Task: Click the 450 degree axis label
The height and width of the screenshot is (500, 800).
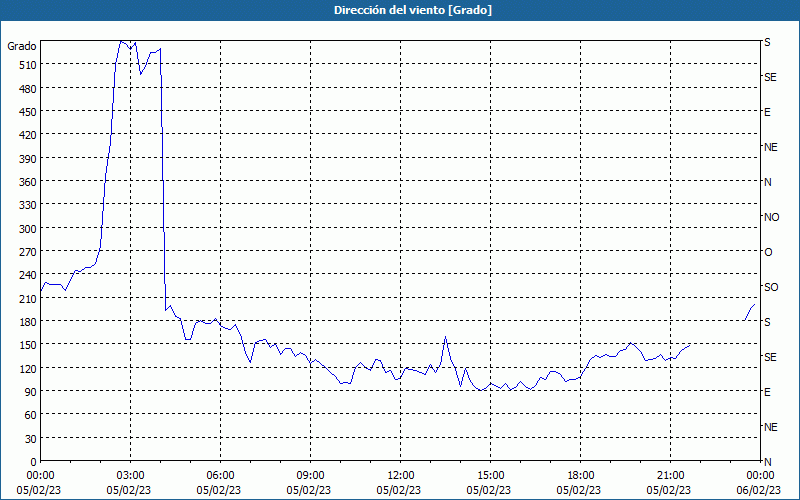Action: (28, 112)
